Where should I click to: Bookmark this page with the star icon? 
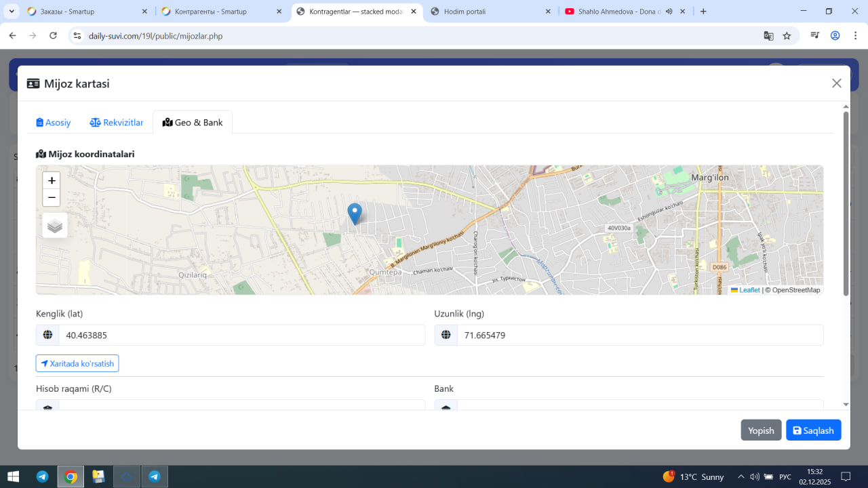tap(787, 36)
